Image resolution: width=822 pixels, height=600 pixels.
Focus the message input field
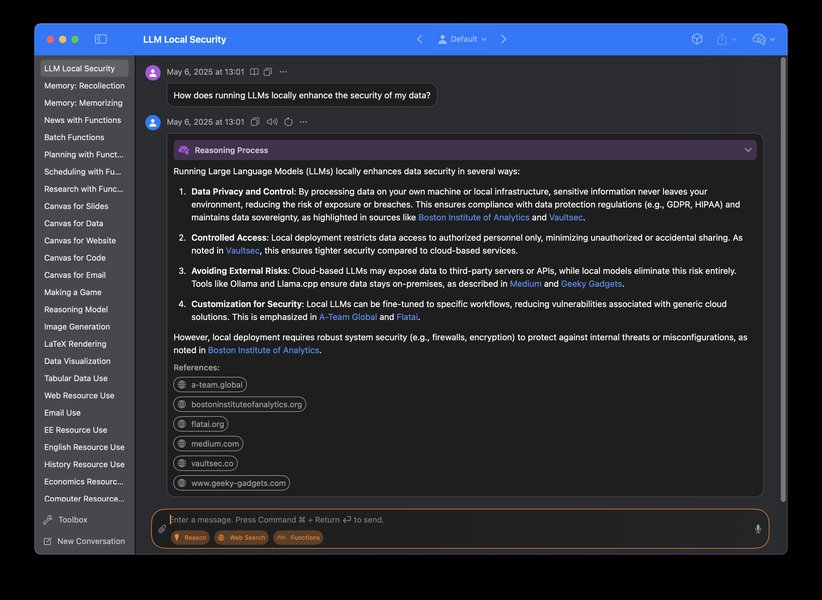459,520
